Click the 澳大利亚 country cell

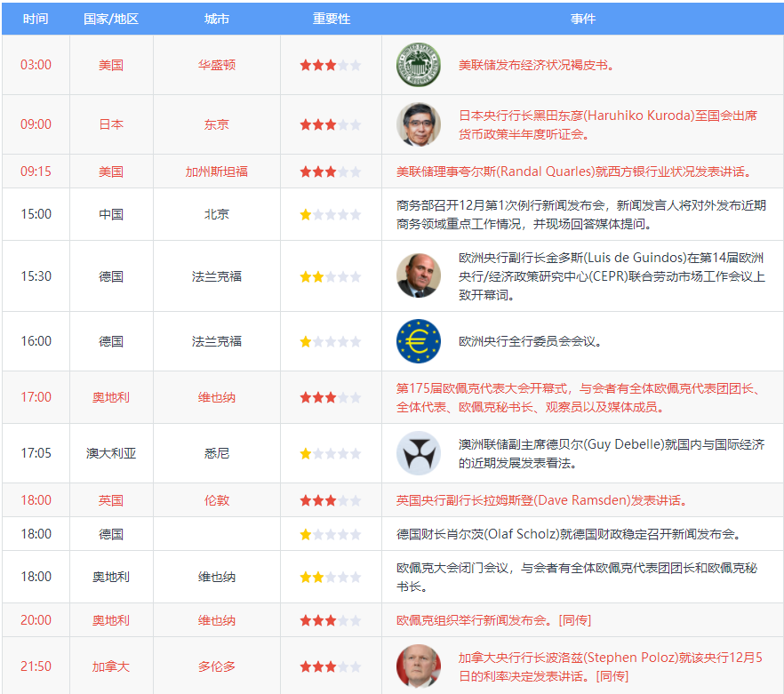click(x=111, y=453)
